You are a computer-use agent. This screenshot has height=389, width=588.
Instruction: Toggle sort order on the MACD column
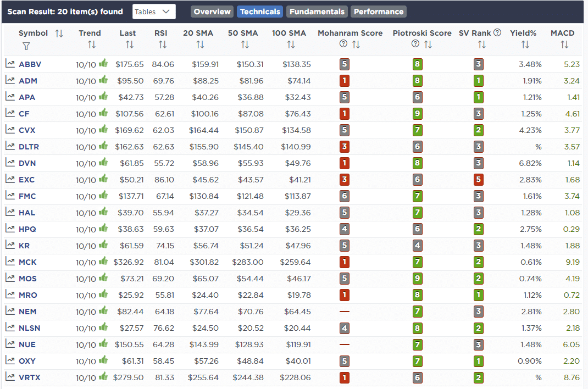[564, 45]
